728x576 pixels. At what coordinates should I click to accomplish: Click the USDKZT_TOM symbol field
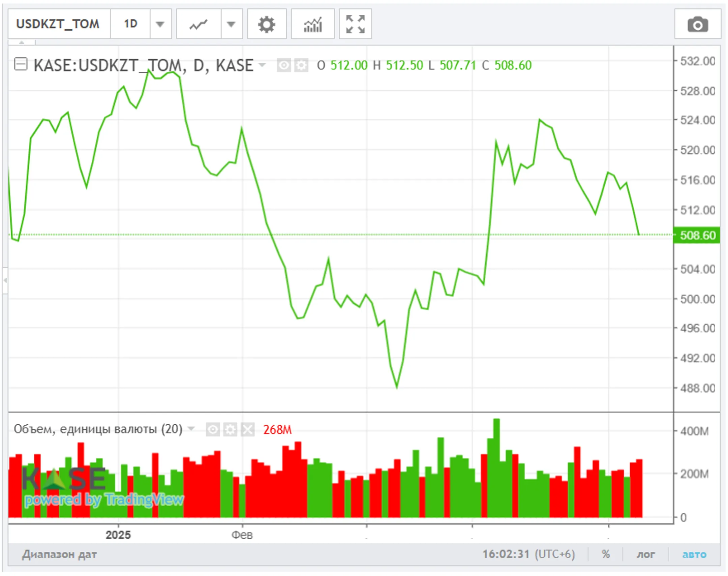click(x=58, y=24)
